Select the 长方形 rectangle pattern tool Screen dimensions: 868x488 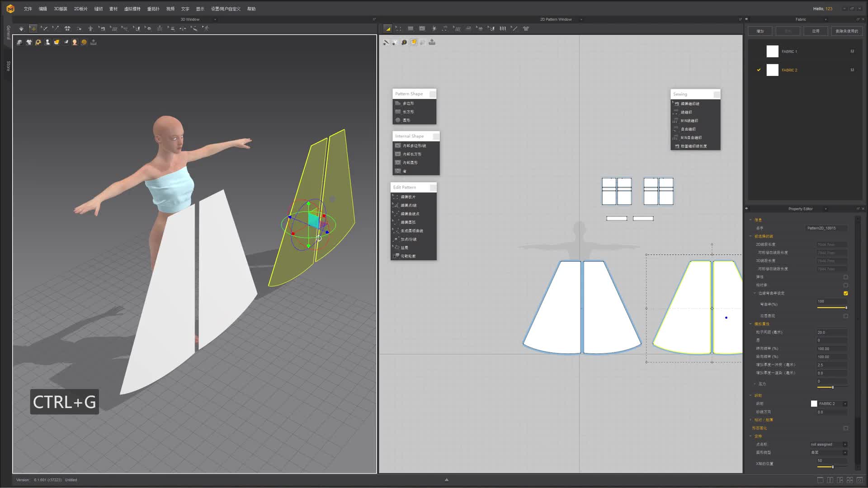tap(408, 112)
